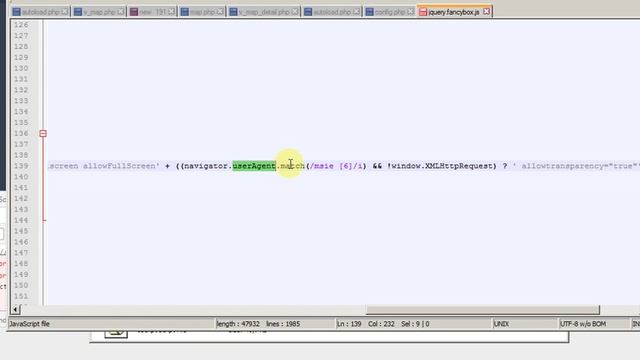Select the config.php tab

coord(389,12)
